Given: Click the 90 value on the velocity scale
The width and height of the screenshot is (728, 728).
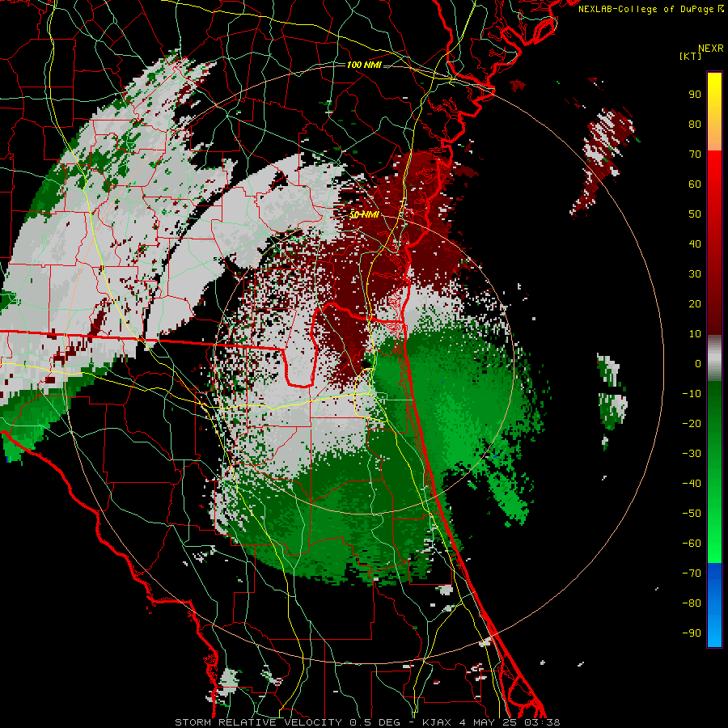Looking at the screenshot, I should [695, 95].
